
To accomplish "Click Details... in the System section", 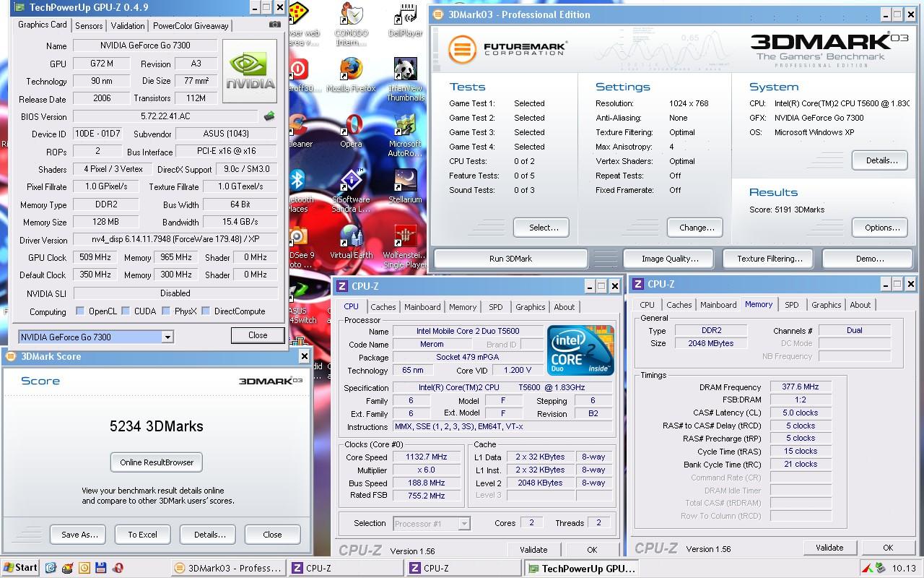I will pyautogui.click(x=881, y=160).
